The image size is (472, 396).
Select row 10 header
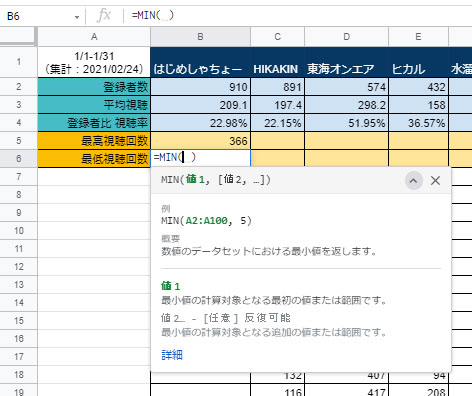point(19,231)
